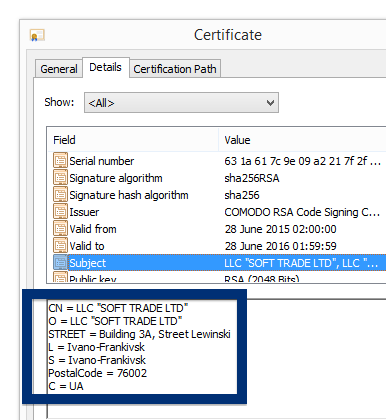Select the Signature hash algorithm row label

tap(129, 195)
